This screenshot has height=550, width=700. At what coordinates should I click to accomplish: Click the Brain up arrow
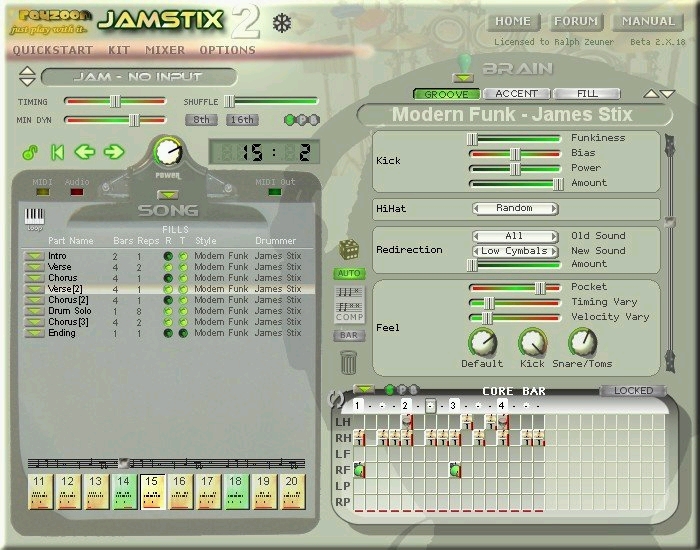click(650, 94)
